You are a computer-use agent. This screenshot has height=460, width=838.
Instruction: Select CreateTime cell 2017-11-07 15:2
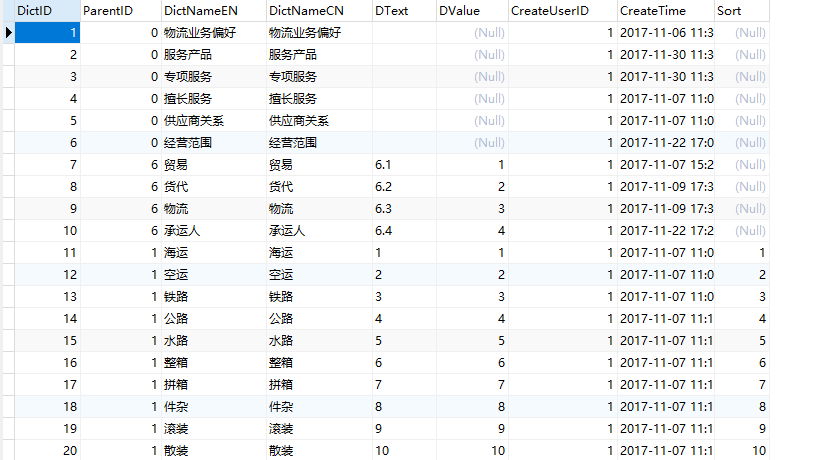pyautogui.click(x=666, y=165)
